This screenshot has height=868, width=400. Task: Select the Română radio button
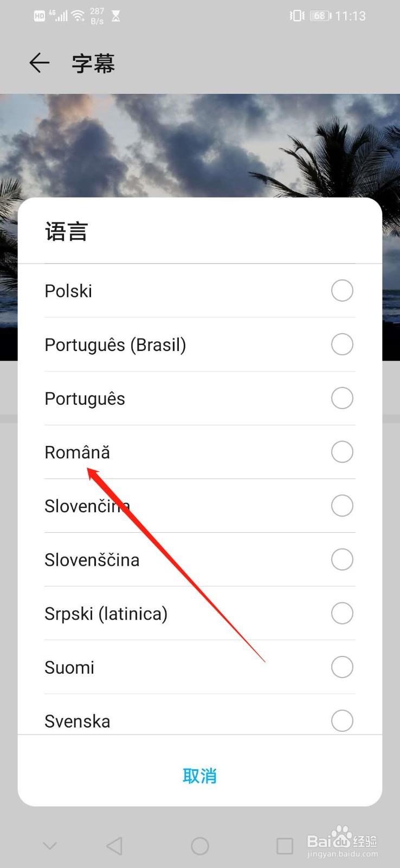[342, 452]
